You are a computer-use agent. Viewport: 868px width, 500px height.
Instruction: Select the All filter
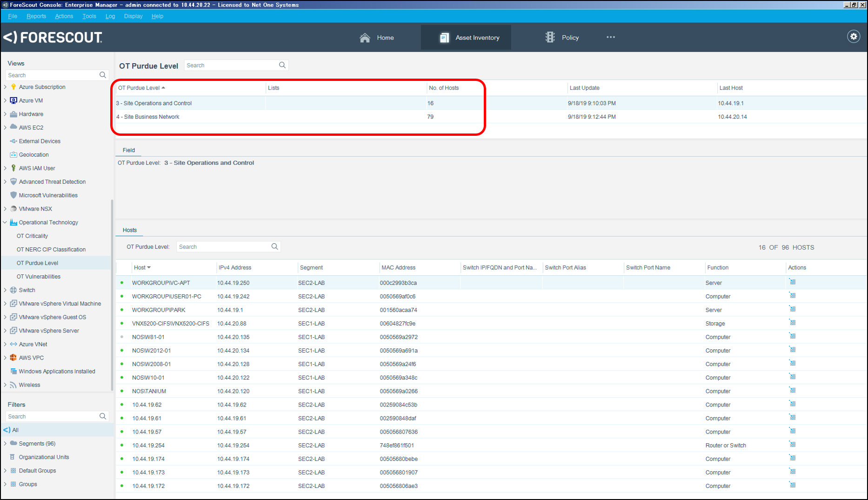56,430
